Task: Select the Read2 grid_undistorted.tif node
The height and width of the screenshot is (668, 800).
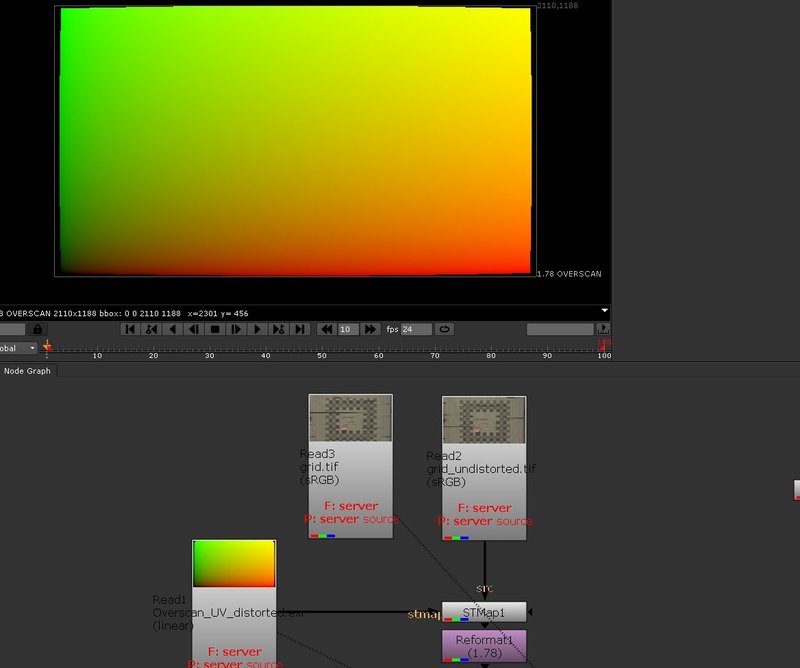Action: tap(484, 468)
